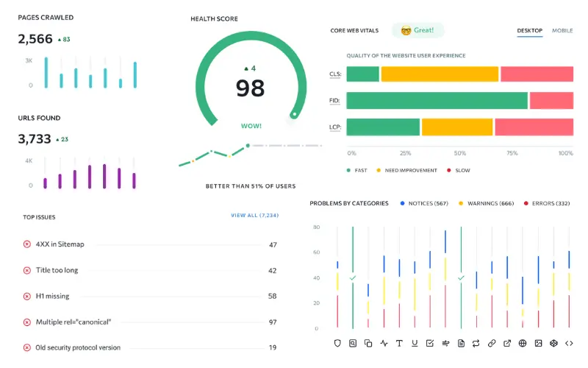Select the repeat arrows redirects icon
The height and width of the screenshot is (368, 588).
(476, 343)
